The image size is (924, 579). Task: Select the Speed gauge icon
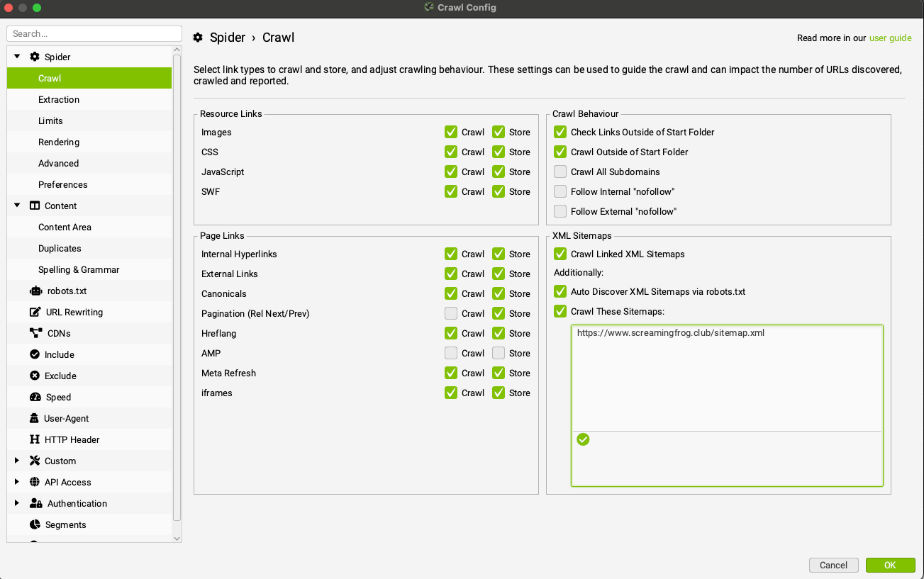(35, 397)
